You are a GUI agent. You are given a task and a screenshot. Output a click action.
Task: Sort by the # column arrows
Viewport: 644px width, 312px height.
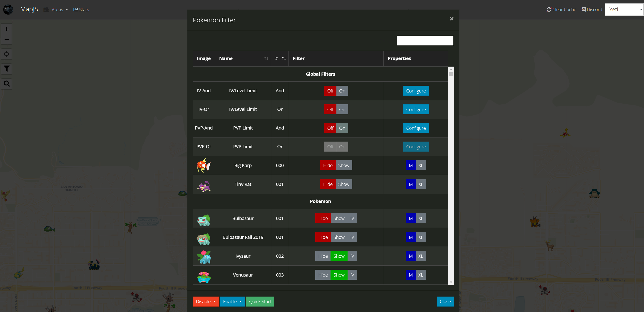[283, 58]
